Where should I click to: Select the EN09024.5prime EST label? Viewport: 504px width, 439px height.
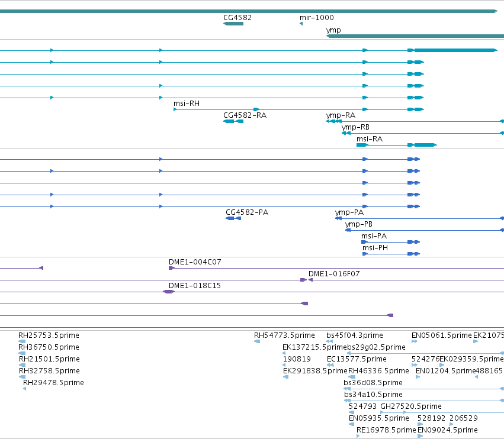[x=447, y=430]
